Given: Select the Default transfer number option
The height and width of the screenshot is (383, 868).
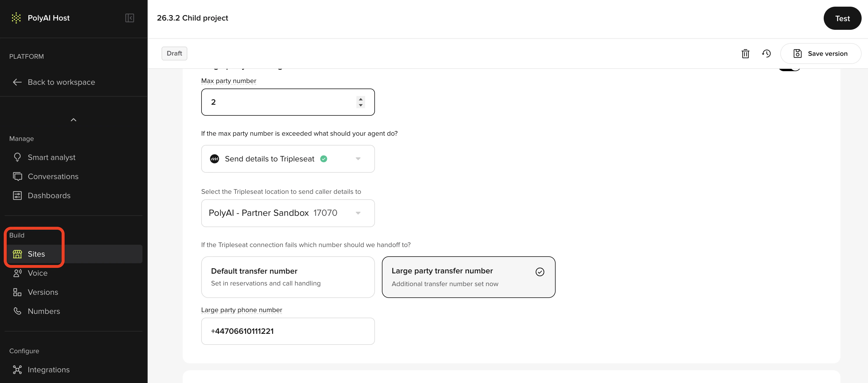Looking at the screenshot, I should (x=288, y=277).
